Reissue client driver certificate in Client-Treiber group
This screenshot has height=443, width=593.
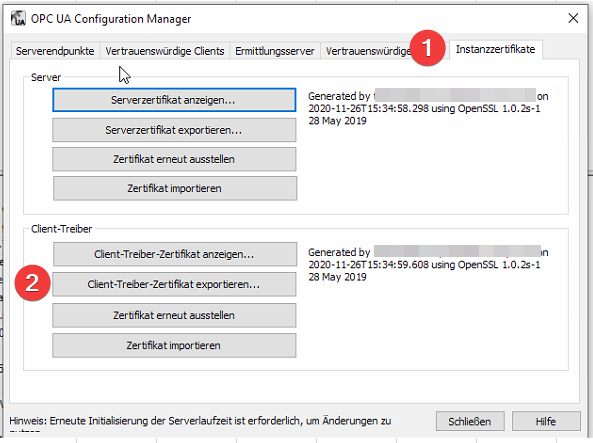click(x=174, y=316)
